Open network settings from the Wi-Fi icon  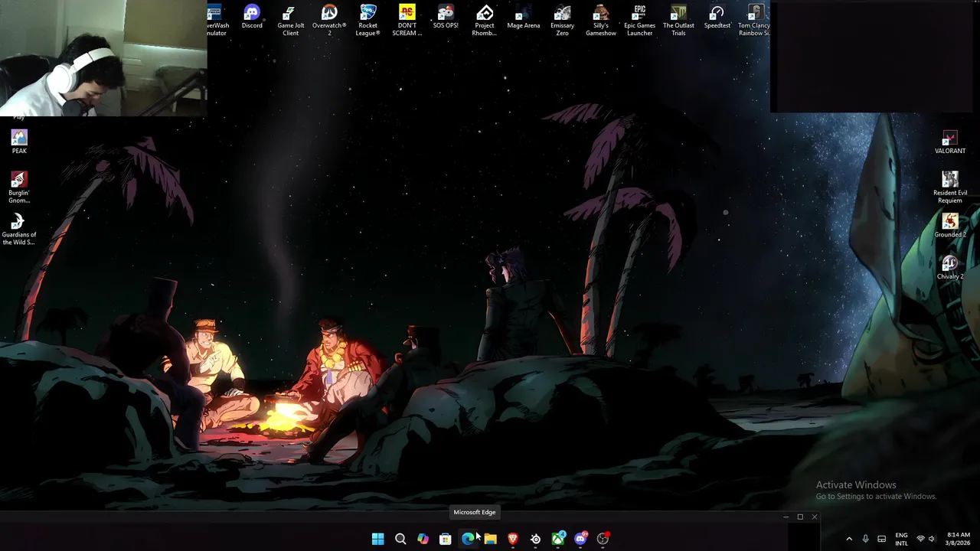pos(920,539)
